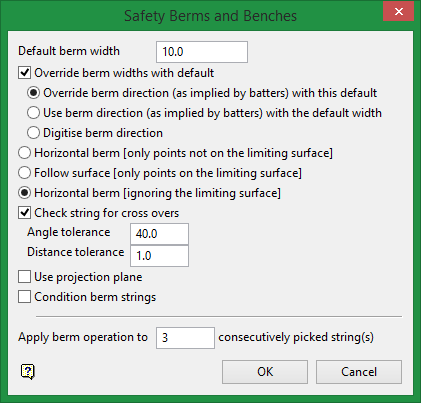Disable Check string for cross overs

point(25,213)
